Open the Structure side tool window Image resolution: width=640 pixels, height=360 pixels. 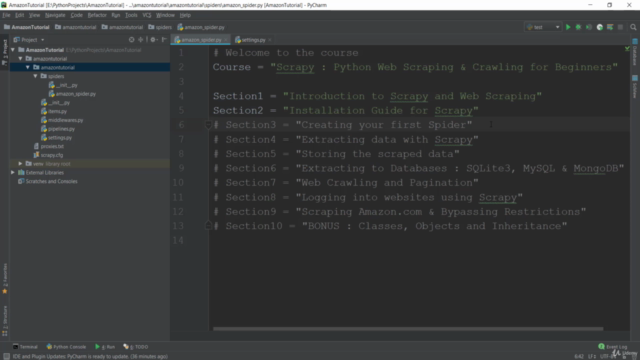coord(5,321)
